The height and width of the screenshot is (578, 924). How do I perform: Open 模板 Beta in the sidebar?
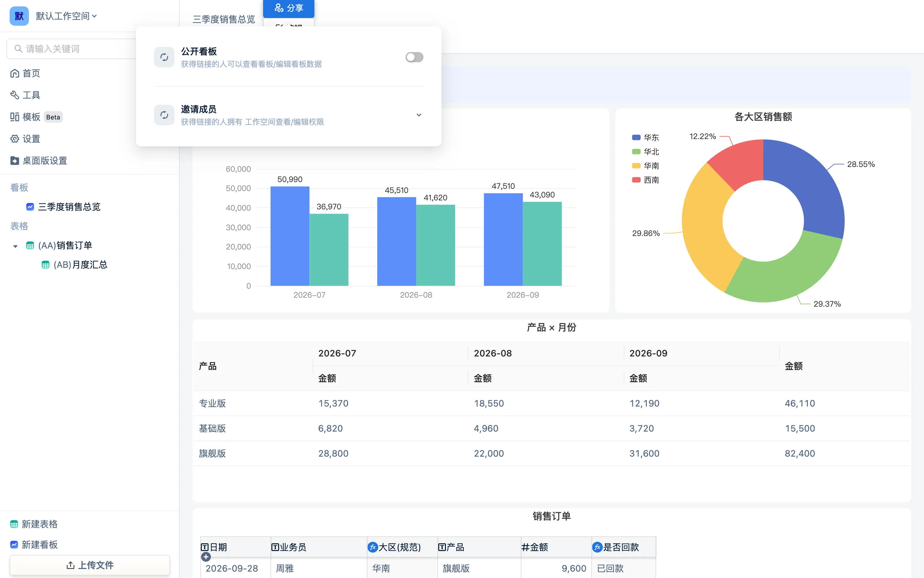[36, 117]
